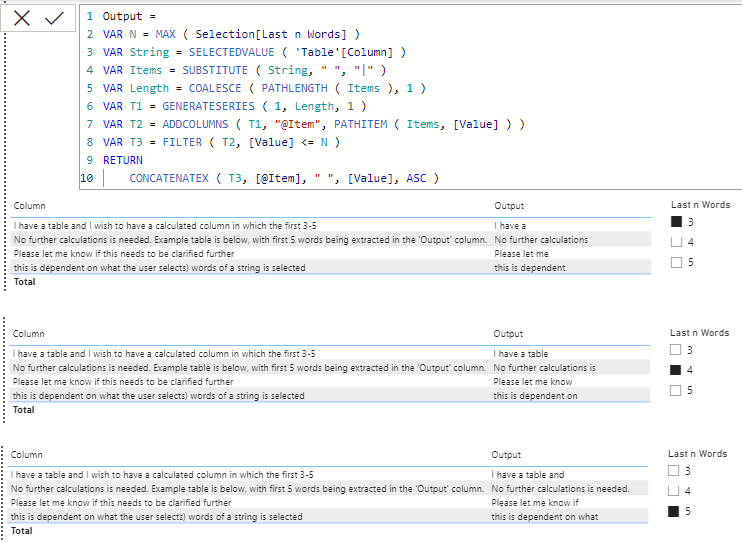Image resolution: width=742 pixels, height=542 pixels.
Task: Select middle table row starting 'this is dependent on what the user'
Action: pos(330,396)
